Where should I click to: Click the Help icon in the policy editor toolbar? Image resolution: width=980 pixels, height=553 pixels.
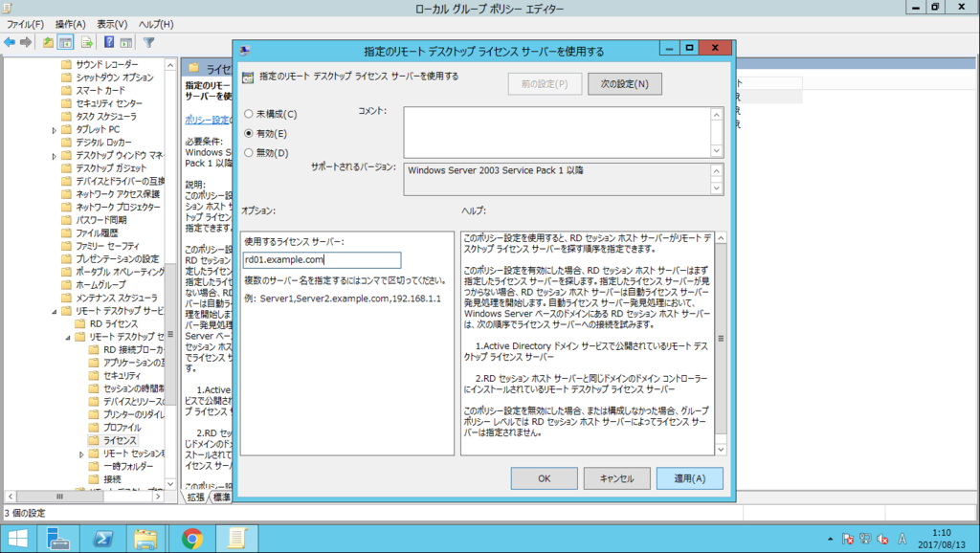[x=108, y=41]
